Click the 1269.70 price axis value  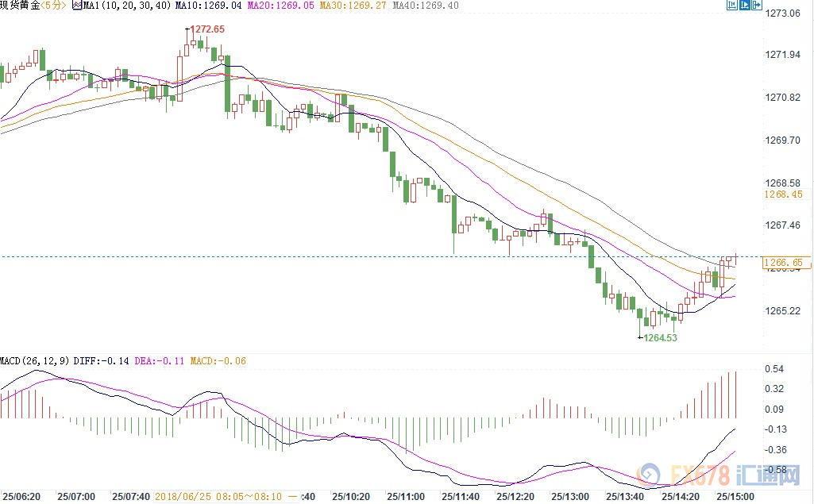(x=783, y=140)
